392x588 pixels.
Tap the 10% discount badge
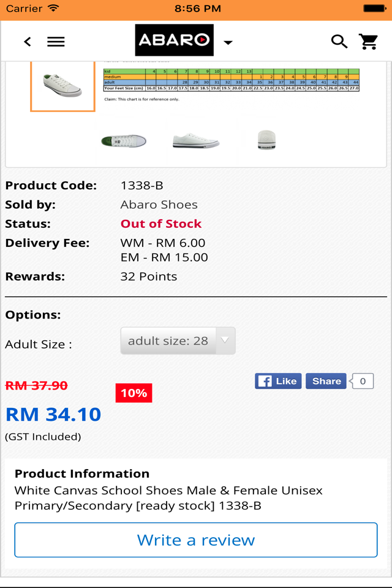(134, 393)
